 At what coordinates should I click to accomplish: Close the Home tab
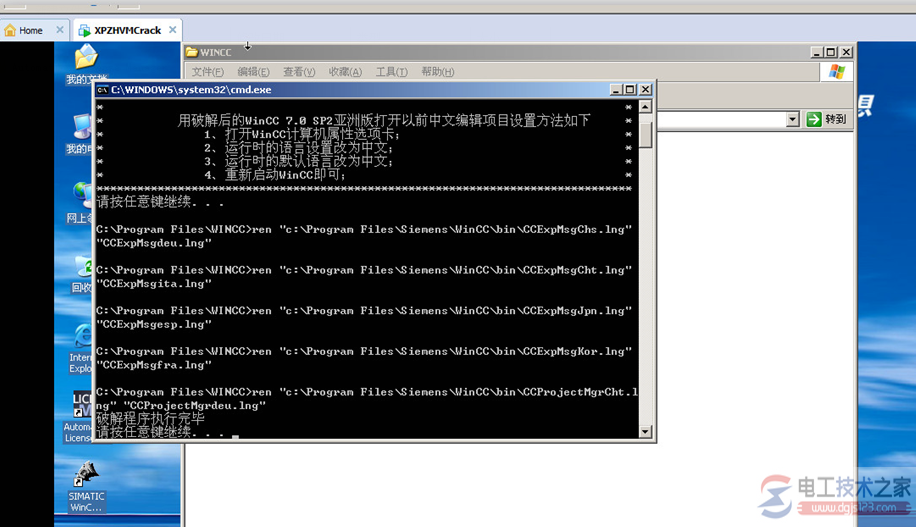[x=60, y=30]
